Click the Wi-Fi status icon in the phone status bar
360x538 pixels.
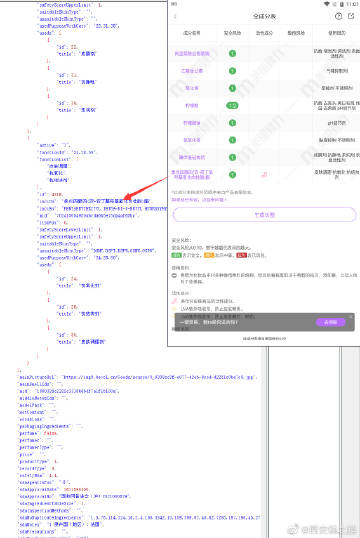coord(326,4)
